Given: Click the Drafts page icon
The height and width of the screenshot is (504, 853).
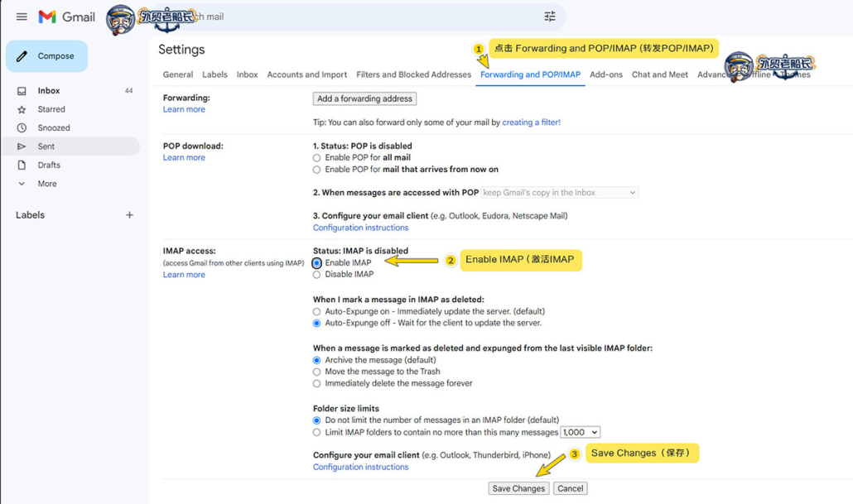Looking at the screenshot, I should click(22, 165).
